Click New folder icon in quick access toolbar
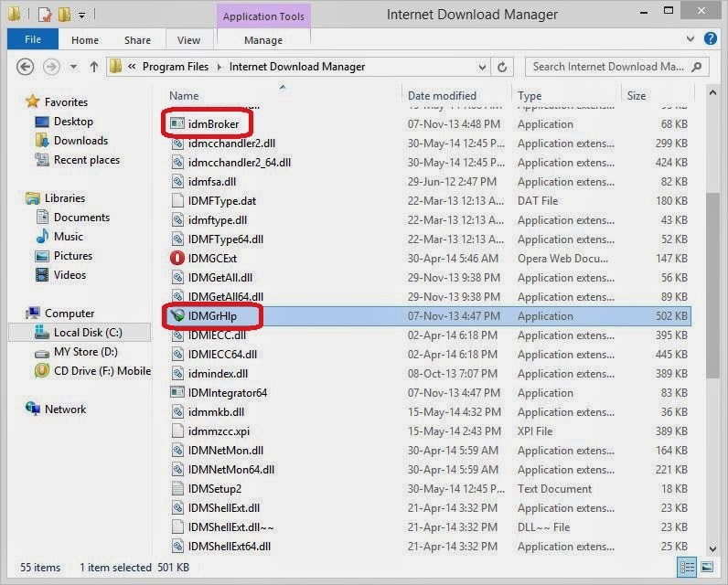Viewport: 728px width, 585px height. coord(65,15)
